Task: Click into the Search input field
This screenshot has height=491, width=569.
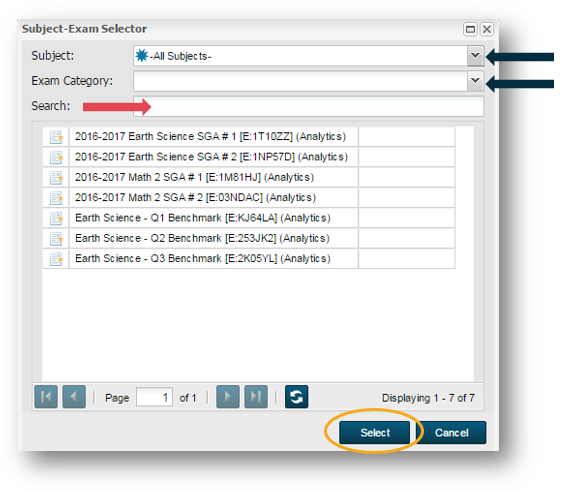Action: pos(308,106)
